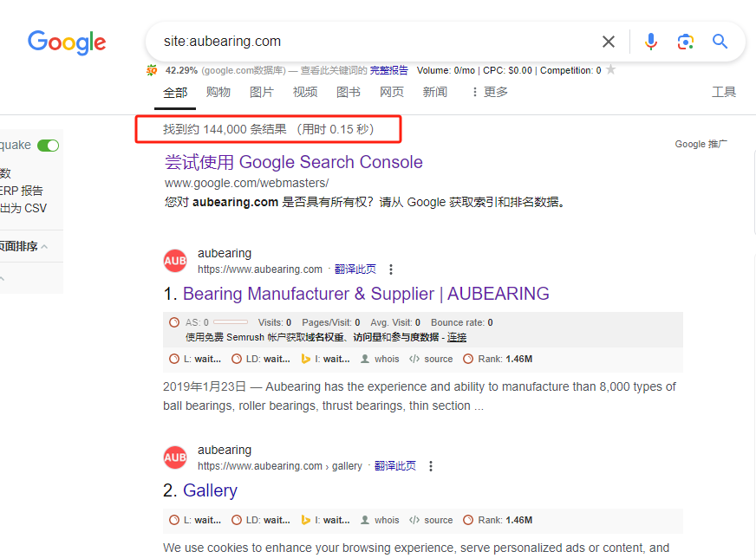Open the 更多 search categories dropdown
This screenshot has width=756, height=558.
point(492,92)
